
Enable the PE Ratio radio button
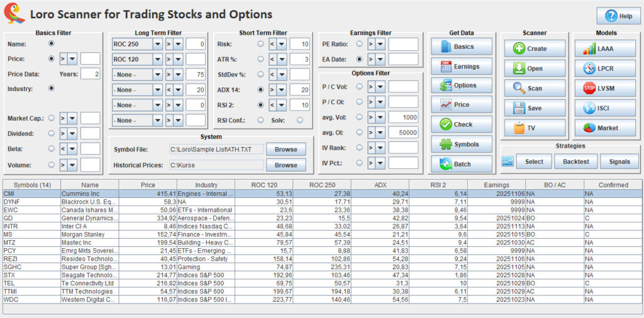359,44
